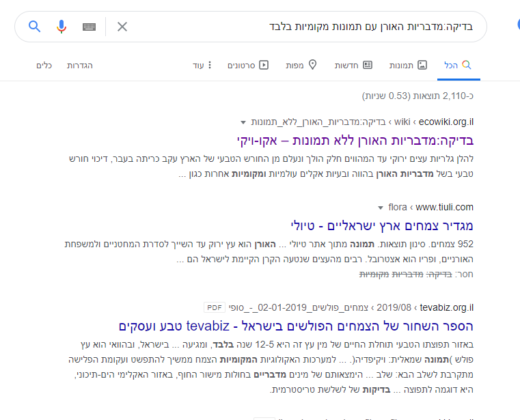Click the PDF badge on tevabiz result

[x=215, y=307]
